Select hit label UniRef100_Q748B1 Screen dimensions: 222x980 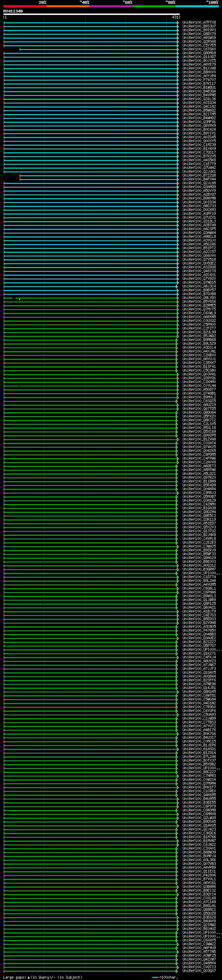(199, 394)
